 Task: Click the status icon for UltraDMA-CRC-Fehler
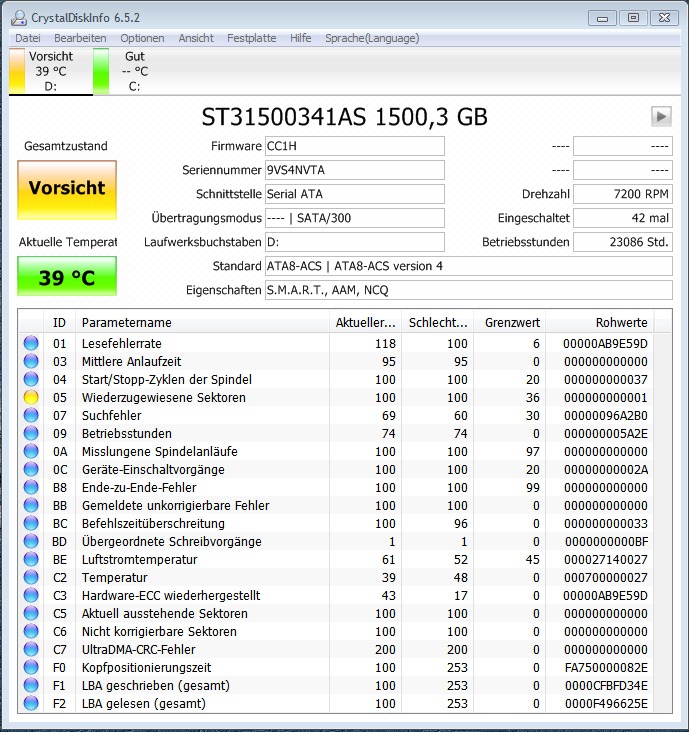tap(31, 649)
